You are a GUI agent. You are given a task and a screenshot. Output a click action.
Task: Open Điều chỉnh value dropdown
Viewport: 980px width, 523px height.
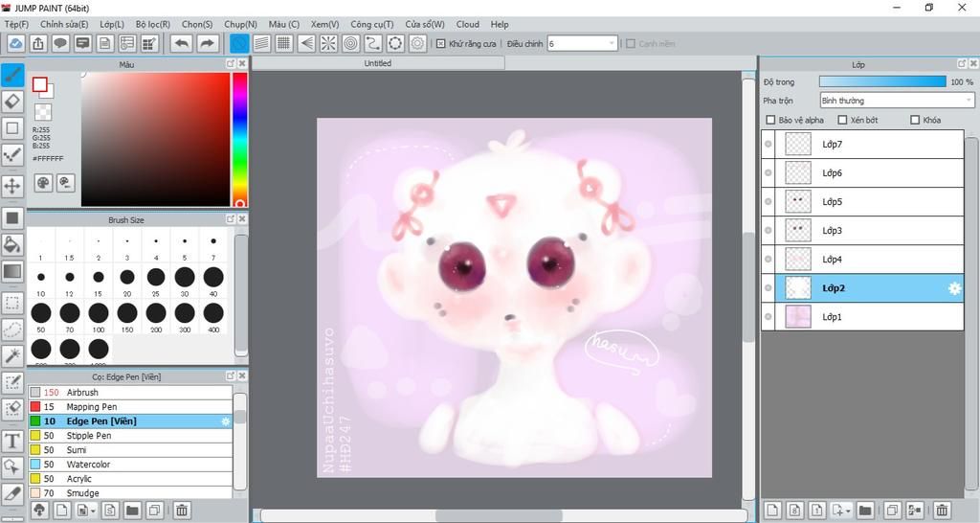coord(583,44)
